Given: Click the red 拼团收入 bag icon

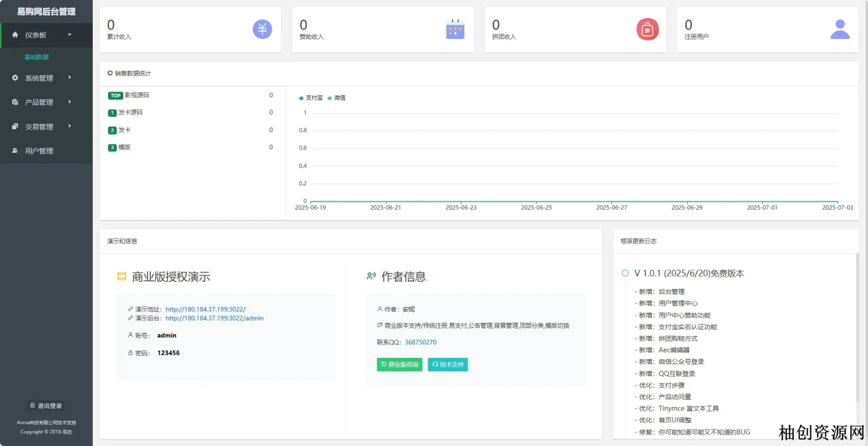Looking at the screenshot, I should tap(648, 29).
